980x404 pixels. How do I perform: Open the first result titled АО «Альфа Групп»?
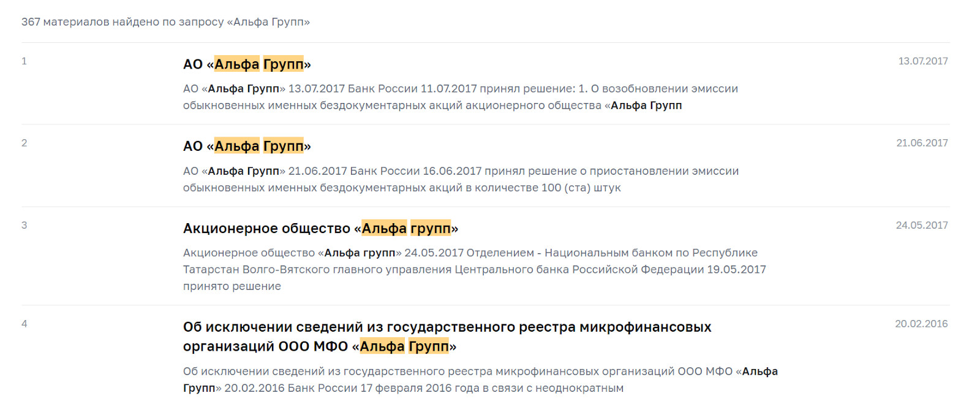coord(247,64)
